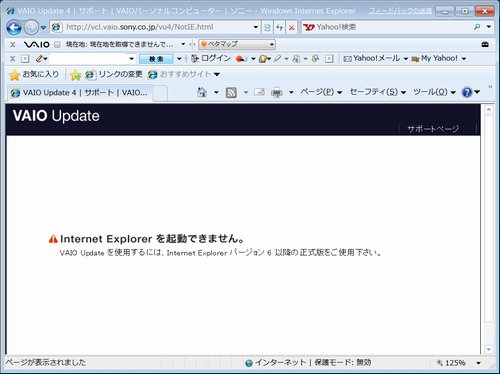Click the Print icon

coord(277,92)
